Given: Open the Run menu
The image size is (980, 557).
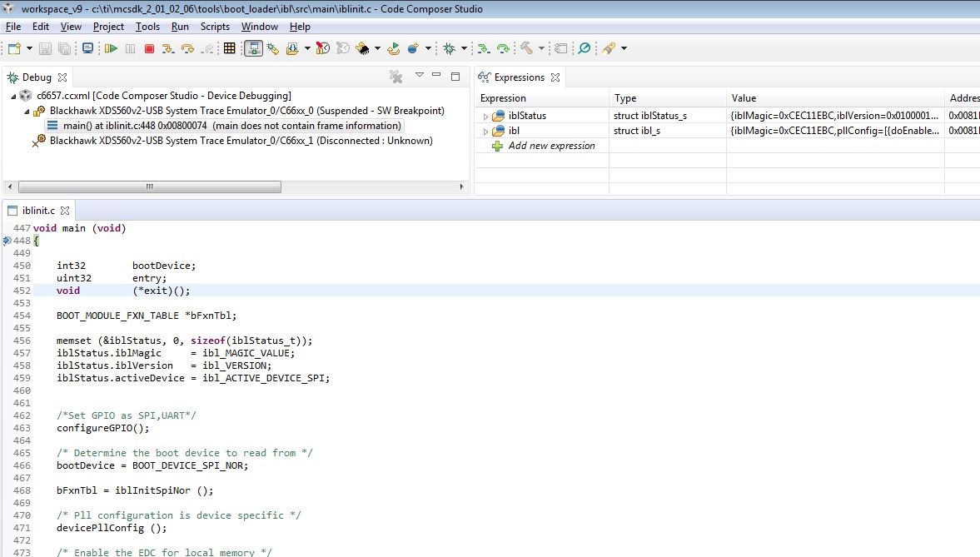Looking at the screenshot, I should click(x=180, y=27).
